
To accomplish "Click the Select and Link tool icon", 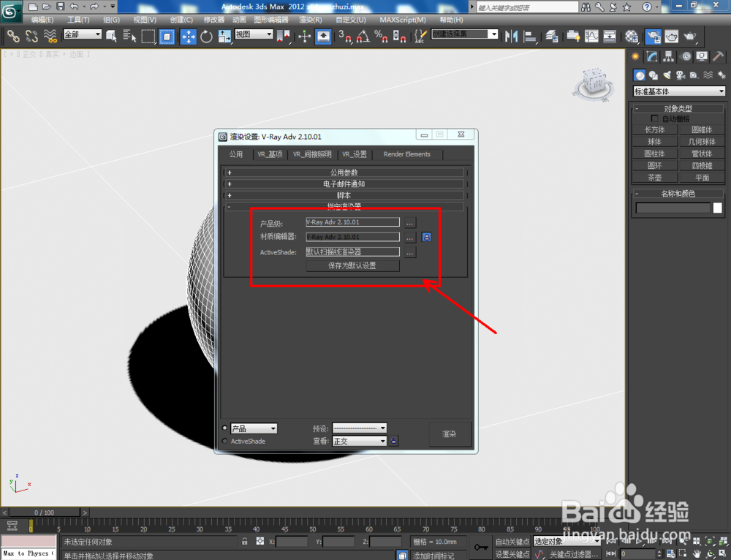I will (x=13, y=36).
